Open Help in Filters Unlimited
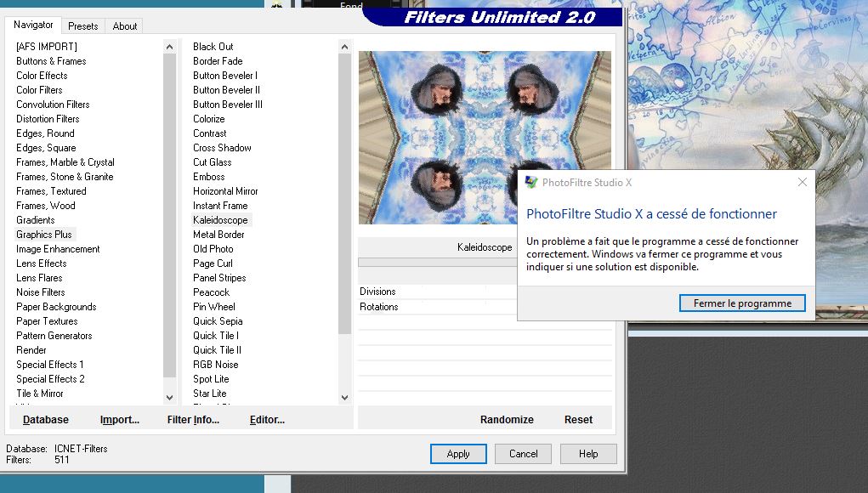 pyautogui.click(x=588, y=454)
